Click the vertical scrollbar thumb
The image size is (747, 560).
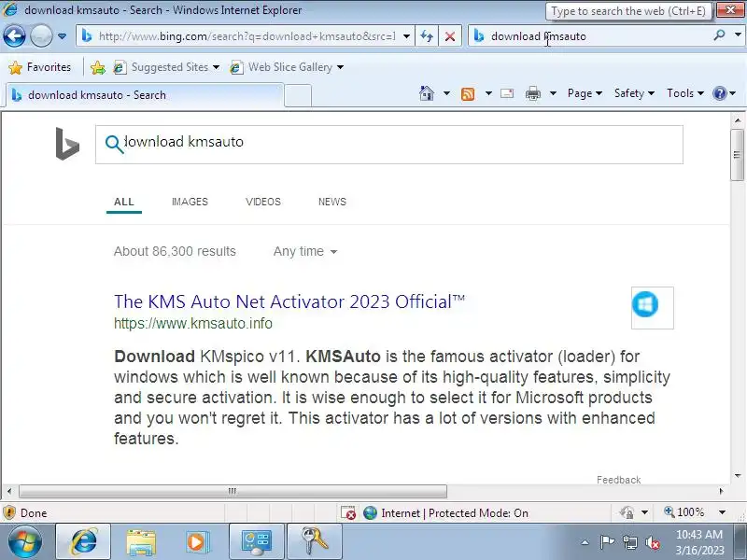pos(737,154)
